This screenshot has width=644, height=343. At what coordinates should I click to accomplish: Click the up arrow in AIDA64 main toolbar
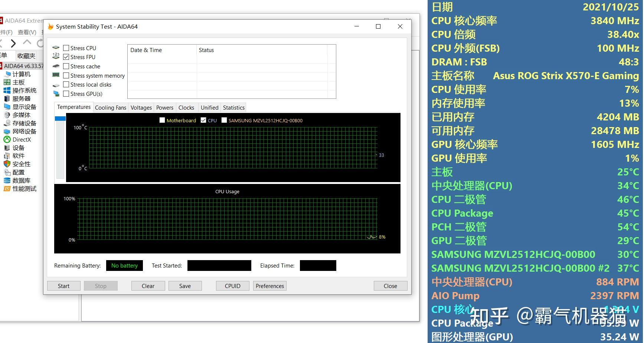click(x=27, y=42)
